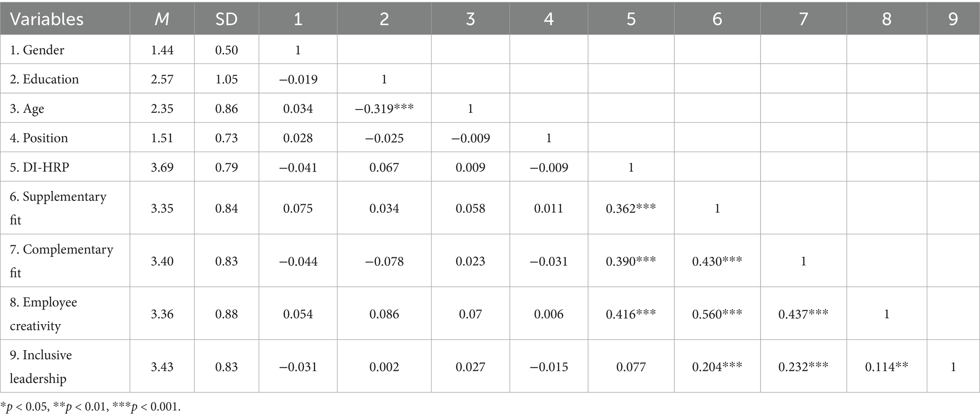Screen dimensions: 980x418
Task: Click the '3. Age' row label
Action: point(27,109)
